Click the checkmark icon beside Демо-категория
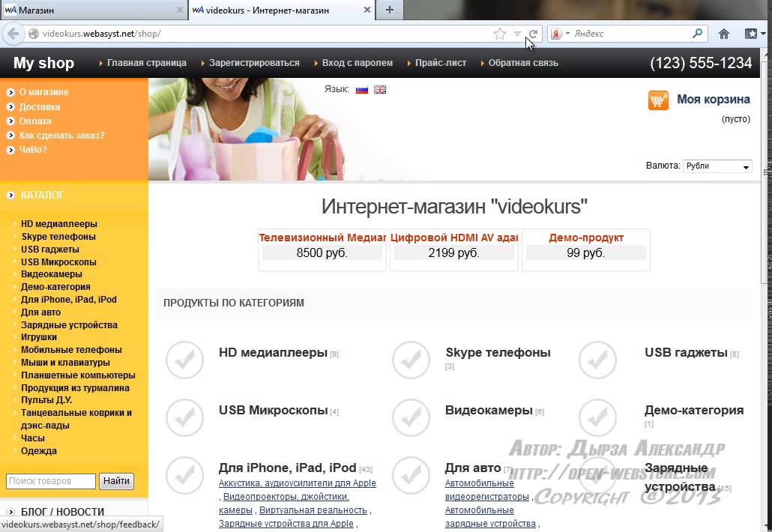 tap(597, 418)
